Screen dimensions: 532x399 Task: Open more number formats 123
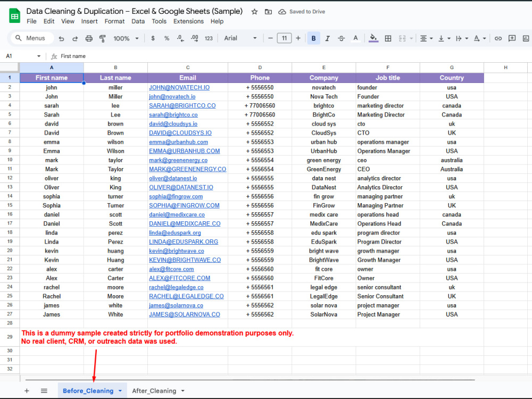[209, 38]
